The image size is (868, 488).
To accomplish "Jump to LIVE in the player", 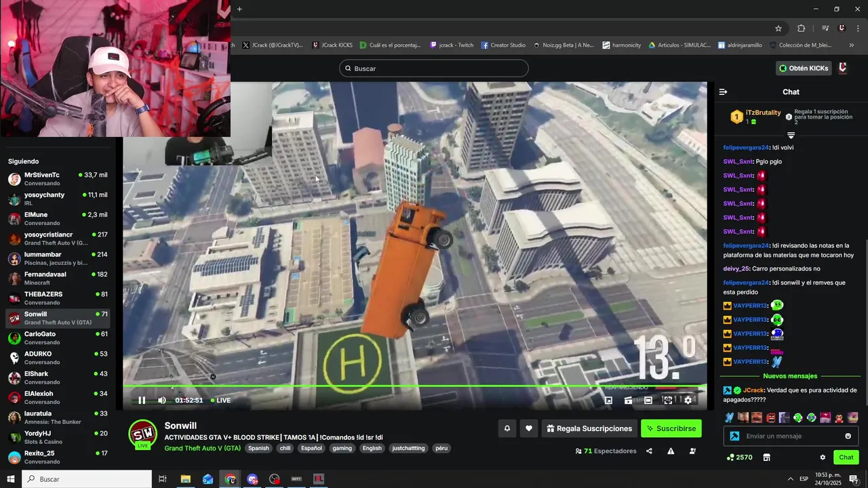I will coord(220,400).
